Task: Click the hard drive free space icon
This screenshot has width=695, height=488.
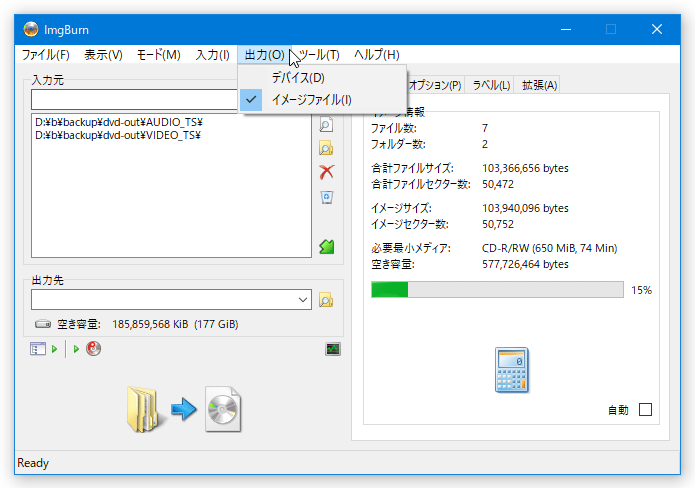Action: point(43,324)
